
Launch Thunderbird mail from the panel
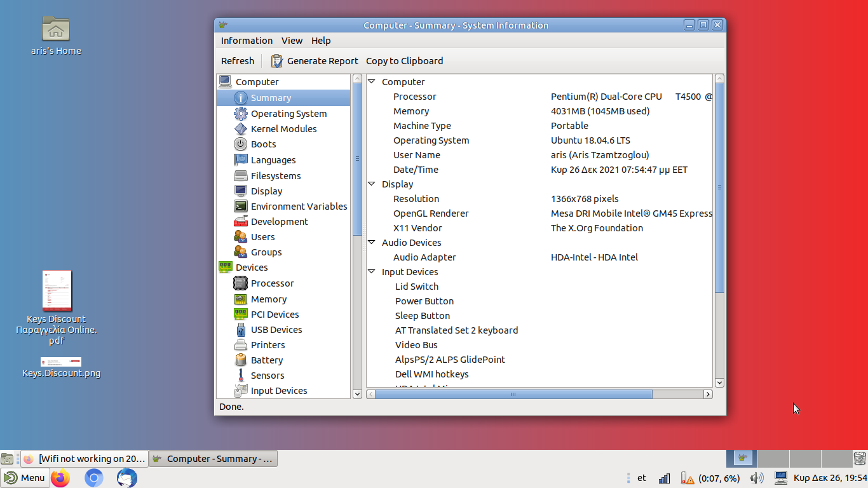click(127, 478)
